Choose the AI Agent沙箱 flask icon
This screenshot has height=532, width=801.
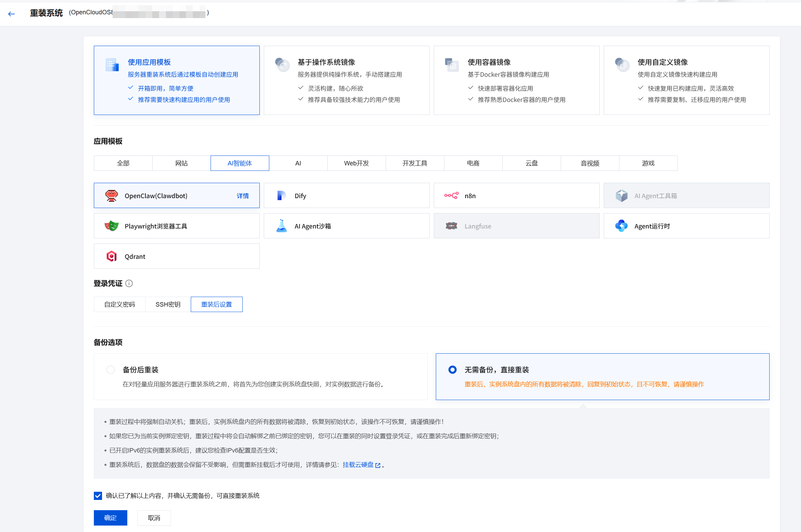pos(281,226)
